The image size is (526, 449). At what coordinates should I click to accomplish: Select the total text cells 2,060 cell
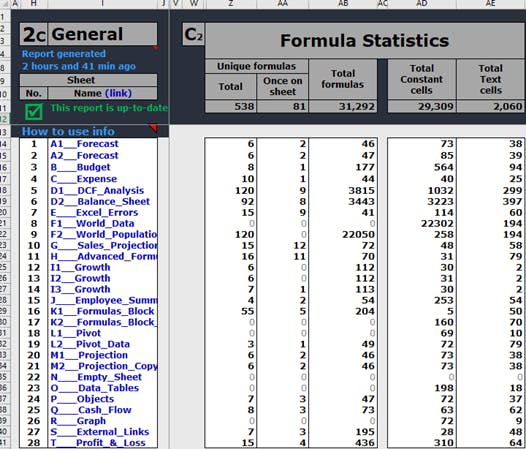point(491,106)
